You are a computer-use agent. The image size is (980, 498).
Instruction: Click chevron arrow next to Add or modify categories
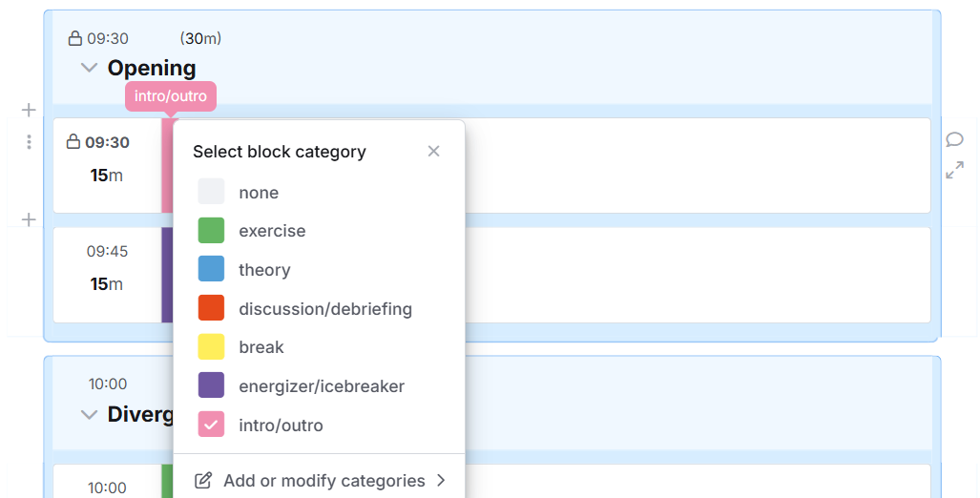441,481
